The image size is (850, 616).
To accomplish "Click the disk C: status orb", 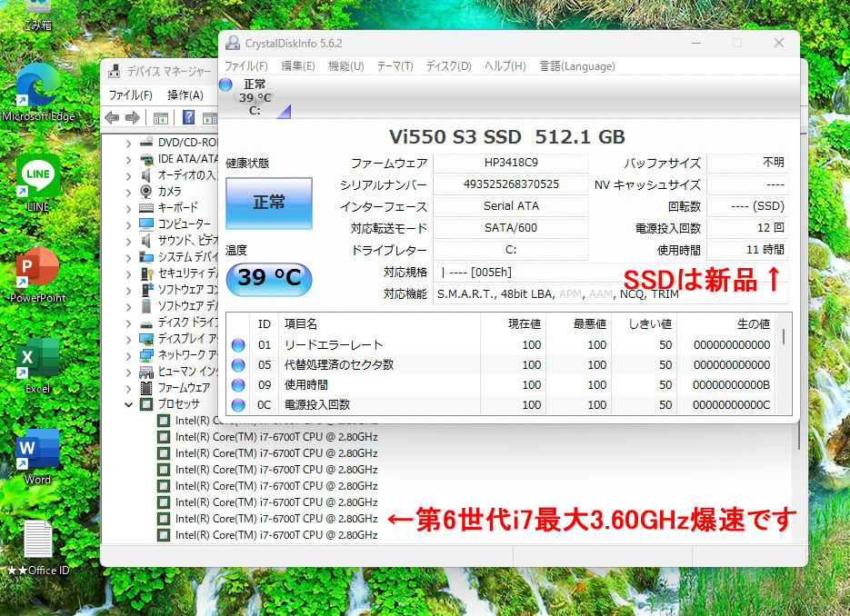I will 226,84.
